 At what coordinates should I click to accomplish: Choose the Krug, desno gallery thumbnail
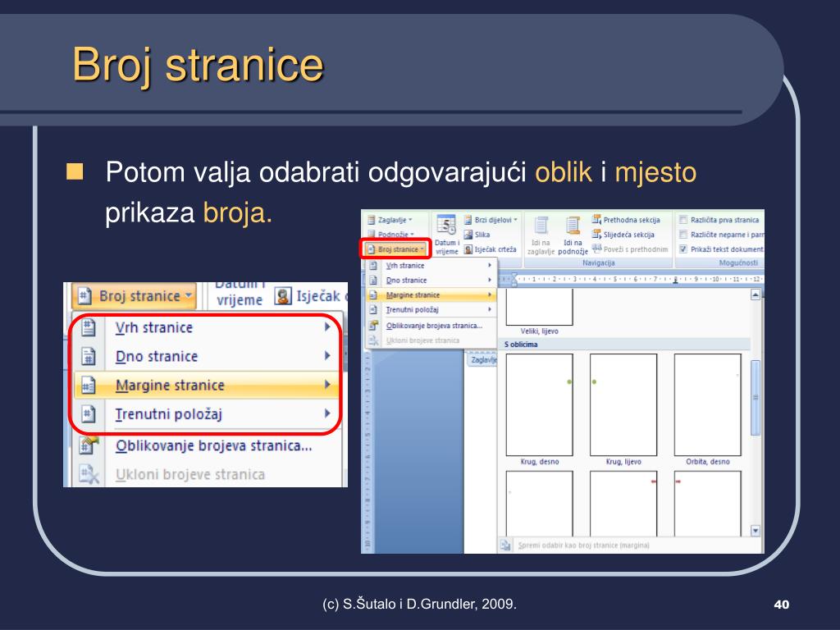[539, 405]
